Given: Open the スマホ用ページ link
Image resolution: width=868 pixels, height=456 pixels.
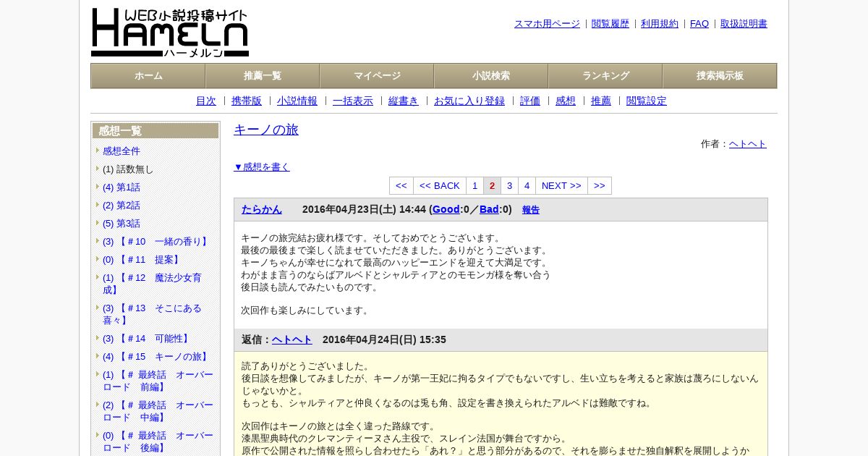Looking at the screenshot, I should [x=547, y=24].
